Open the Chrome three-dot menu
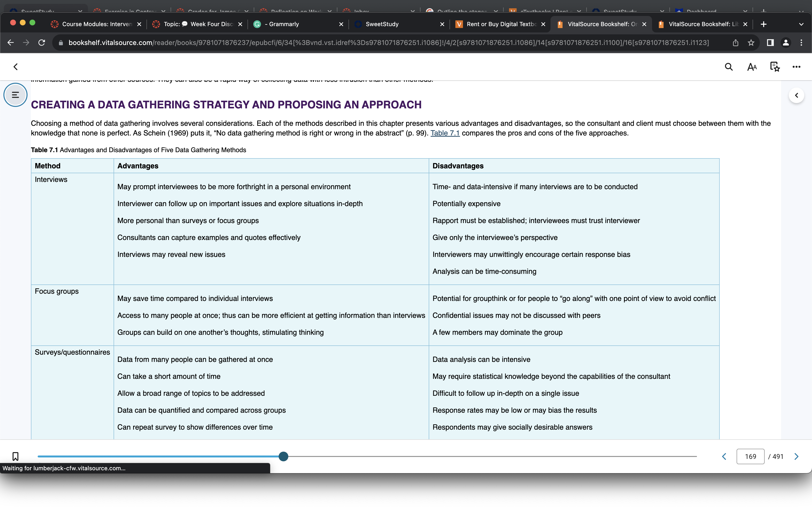This screenshot has width=812, height=508. (801, 43)
